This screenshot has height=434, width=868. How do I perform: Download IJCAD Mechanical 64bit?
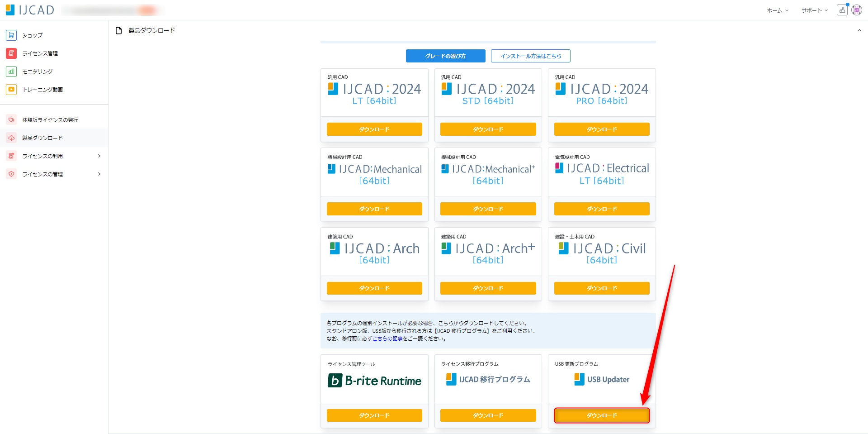pyautogui.click(x=374, y=209)
